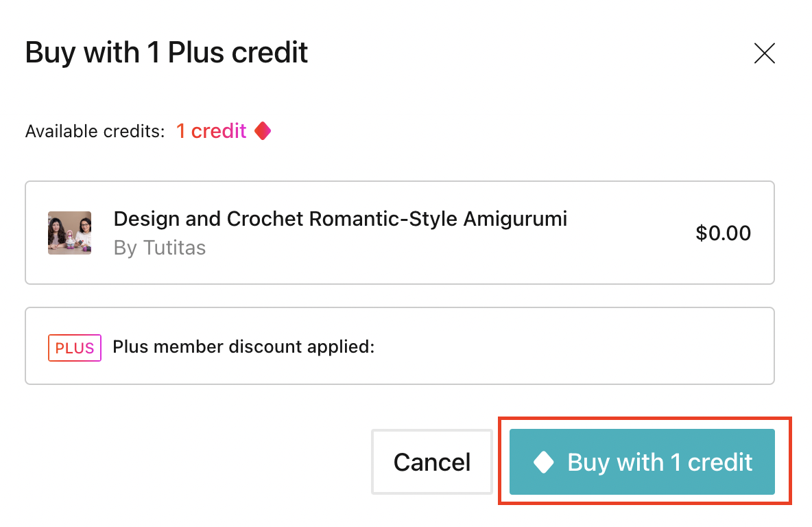Click the word Plus in the dialog heading
This screenshot has width=812, height=527.
click(196, 52)
